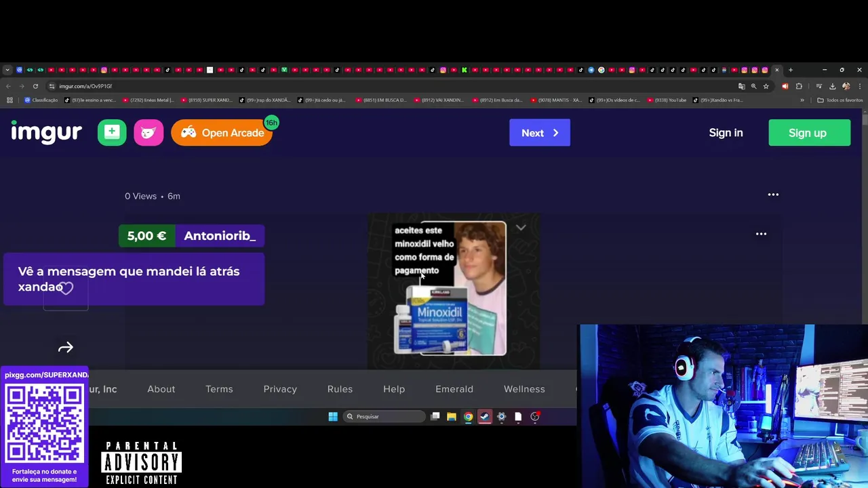Click the zoom magnifier icon in address bar
Screen dimensions: 868x488
coord(753,86)
